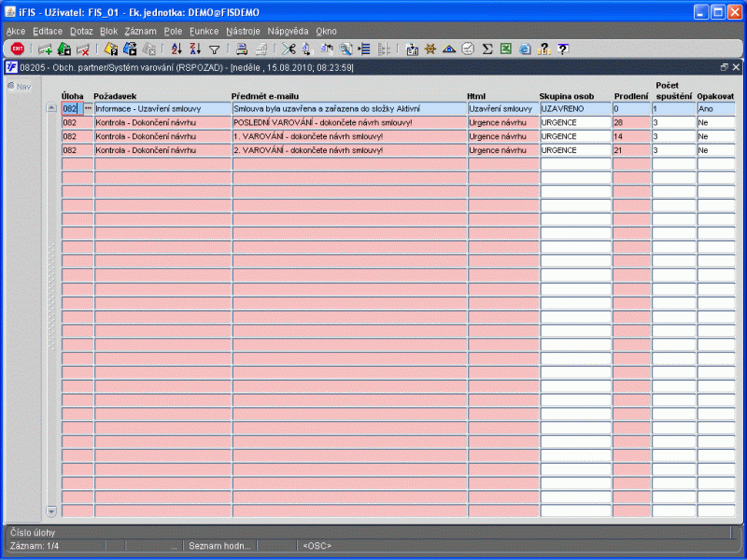Sort ascending with the A-Z arrow icon
747x560 pixels.
(x=176, y=49)
